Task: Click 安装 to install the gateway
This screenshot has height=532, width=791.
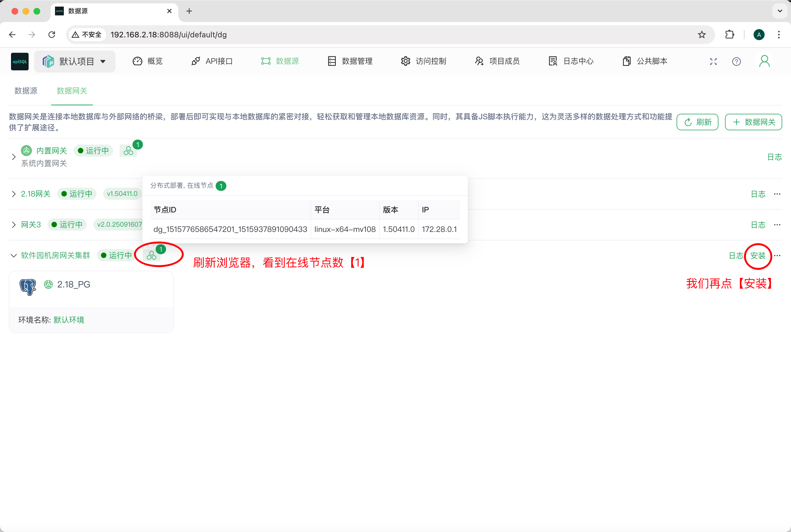Action: 758,256
